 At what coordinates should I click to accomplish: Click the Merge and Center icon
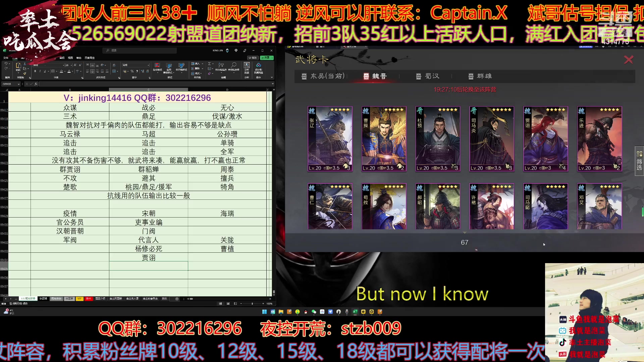[114, 71]
